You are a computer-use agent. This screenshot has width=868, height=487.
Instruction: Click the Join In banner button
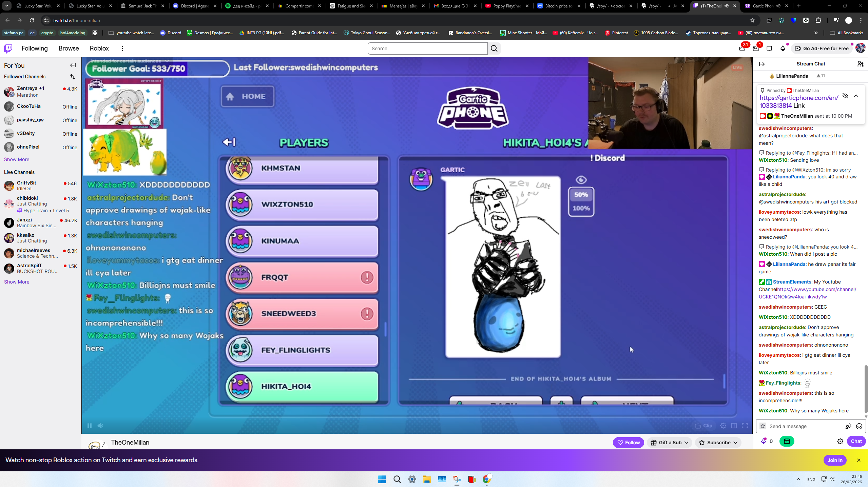(x=835, y=460)
